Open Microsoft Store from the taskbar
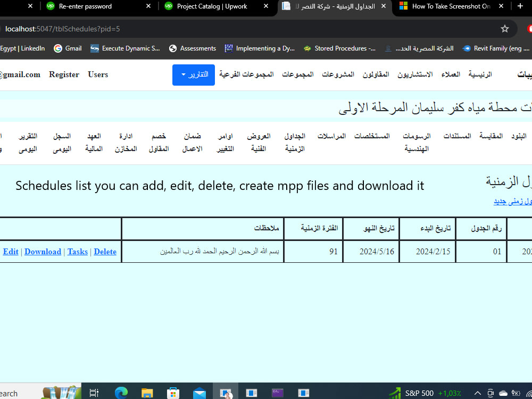The width and height of the screenshot is (532, 399). click(x=173, y=393)
